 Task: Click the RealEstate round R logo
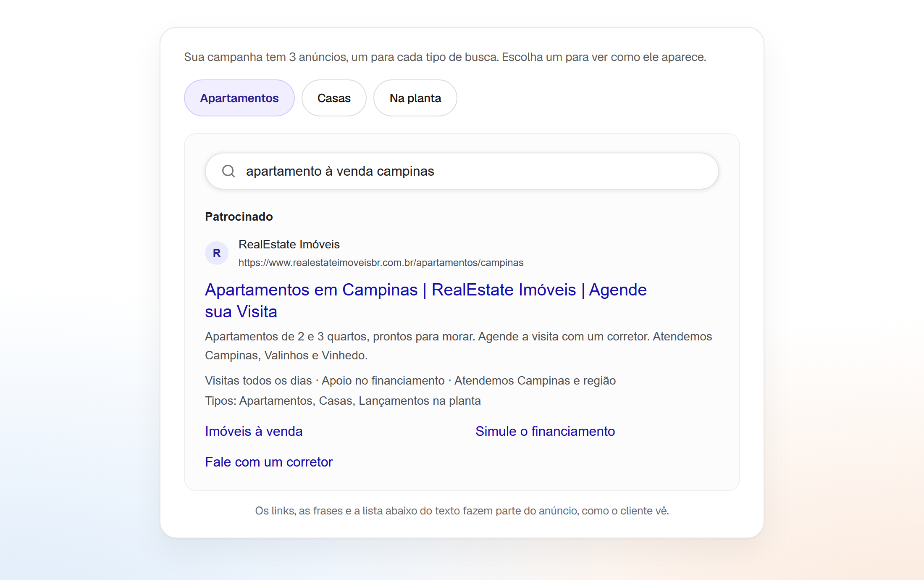217,253
